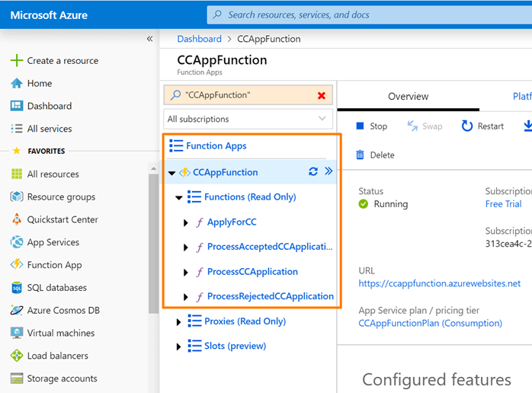This screenshot has width=532, height=393.
Task: Click the Stop button
Action: coord(371,126)
